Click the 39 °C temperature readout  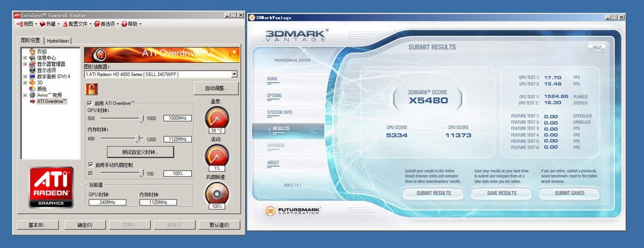(217, 130)
